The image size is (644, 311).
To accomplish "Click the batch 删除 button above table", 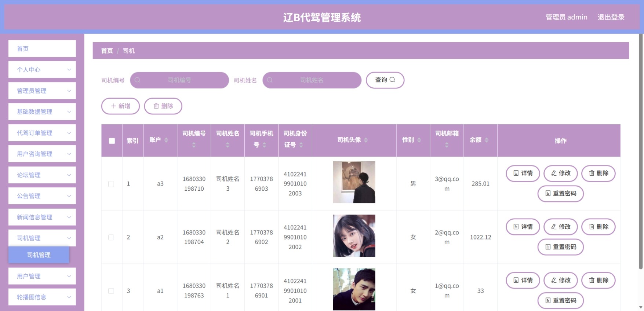I will [163, 106].
